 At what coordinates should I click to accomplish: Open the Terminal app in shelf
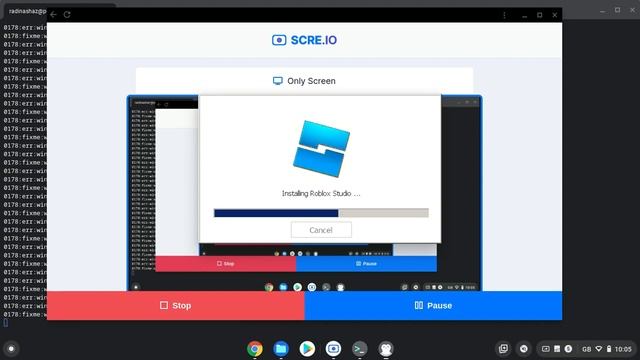click(360, 349)
